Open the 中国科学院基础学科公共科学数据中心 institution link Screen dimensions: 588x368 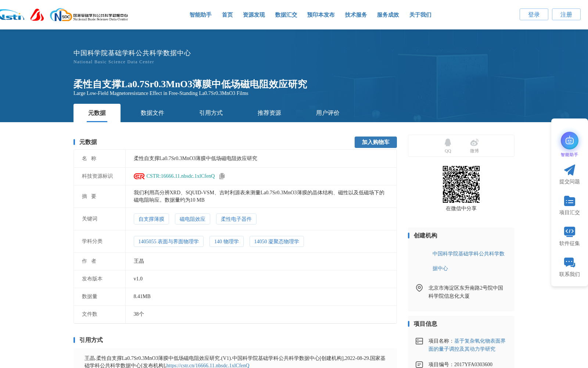point(469,261)
